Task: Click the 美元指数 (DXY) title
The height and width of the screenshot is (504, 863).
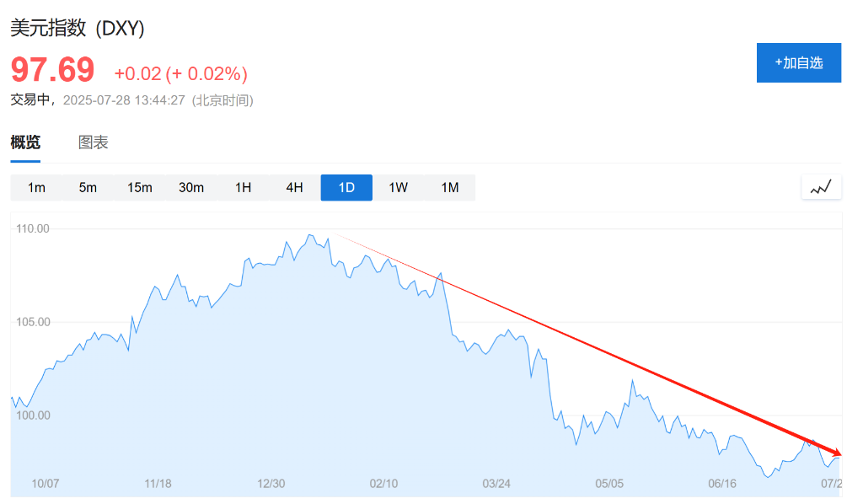Action: pos(78,28)
